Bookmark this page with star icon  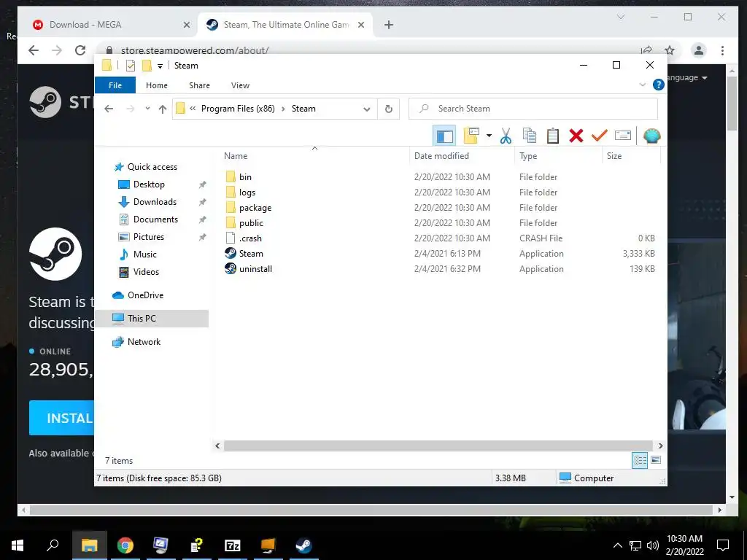(x=670, y=50)
